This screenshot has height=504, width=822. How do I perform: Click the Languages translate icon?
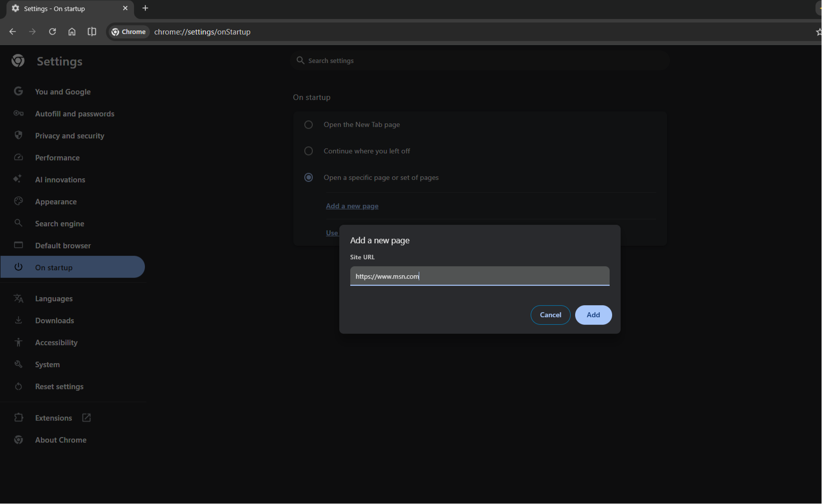point(18,298)
